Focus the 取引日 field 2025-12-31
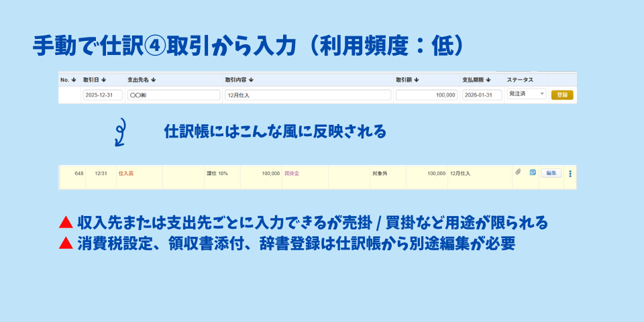 click(x=103, y=95)
